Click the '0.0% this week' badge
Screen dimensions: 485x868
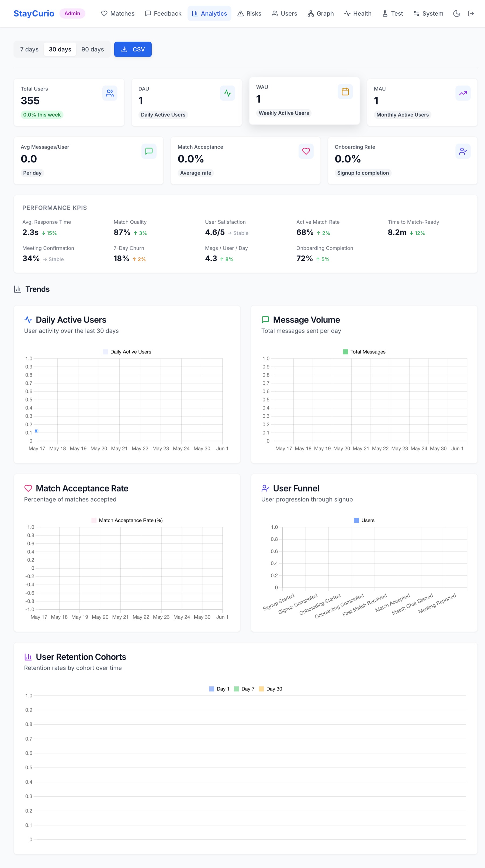click(42, 115)
